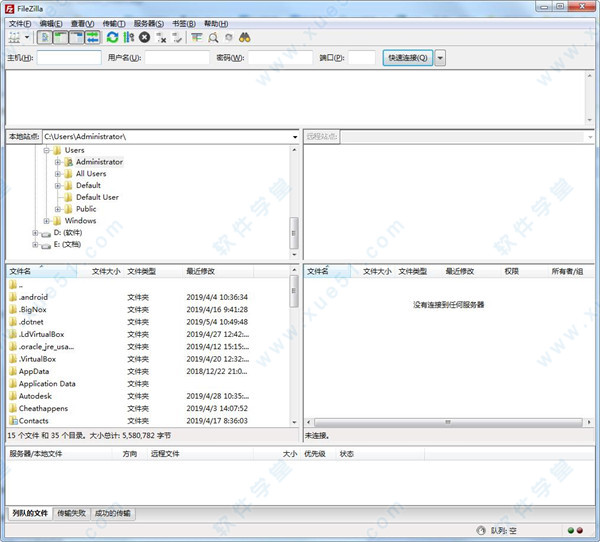Open the 查看(V) menu
Viewport: 600px width, 542px height.
[82, 24]
